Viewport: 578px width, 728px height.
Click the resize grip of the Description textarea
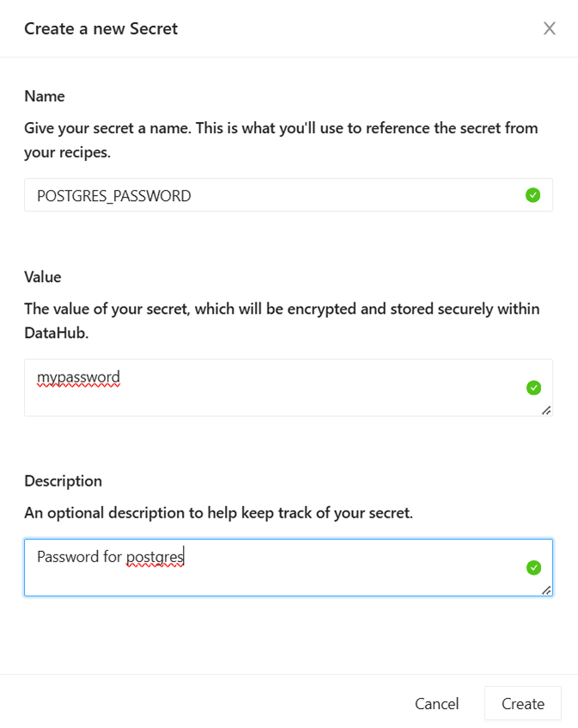(x=546, y=590)
